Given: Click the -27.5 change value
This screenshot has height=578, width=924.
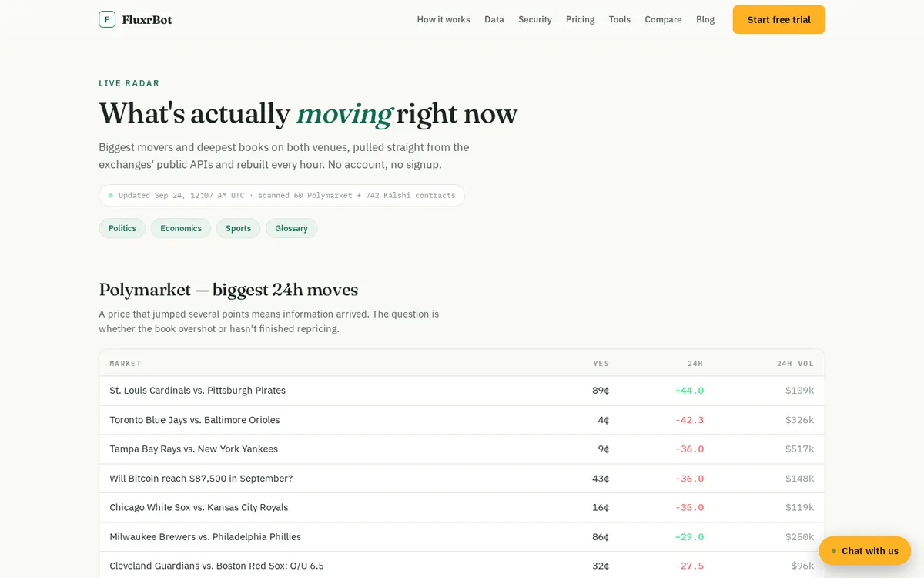Looking at the screenshot, I should (689, 566).
